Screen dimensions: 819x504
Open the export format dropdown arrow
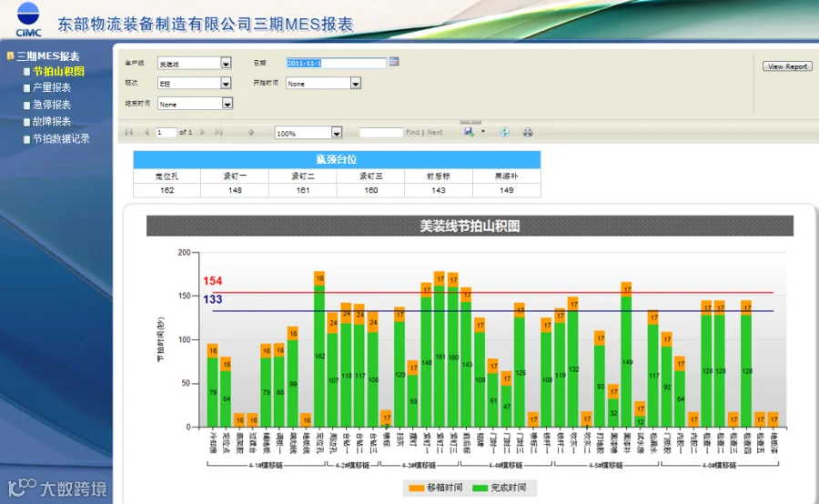pos(482,132)
